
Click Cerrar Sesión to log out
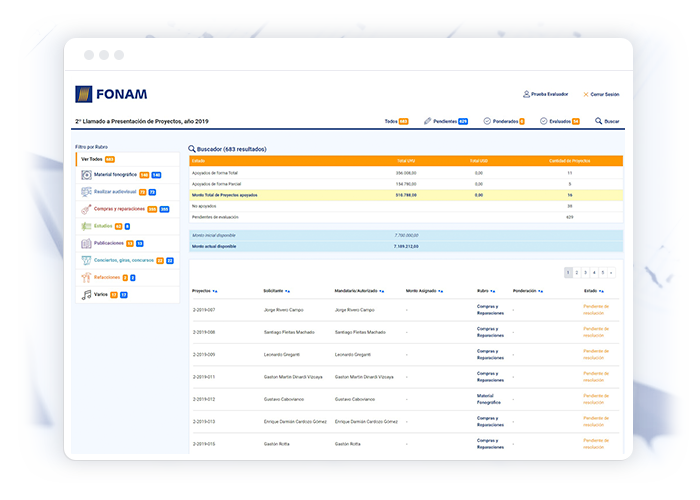pos(600,94)
